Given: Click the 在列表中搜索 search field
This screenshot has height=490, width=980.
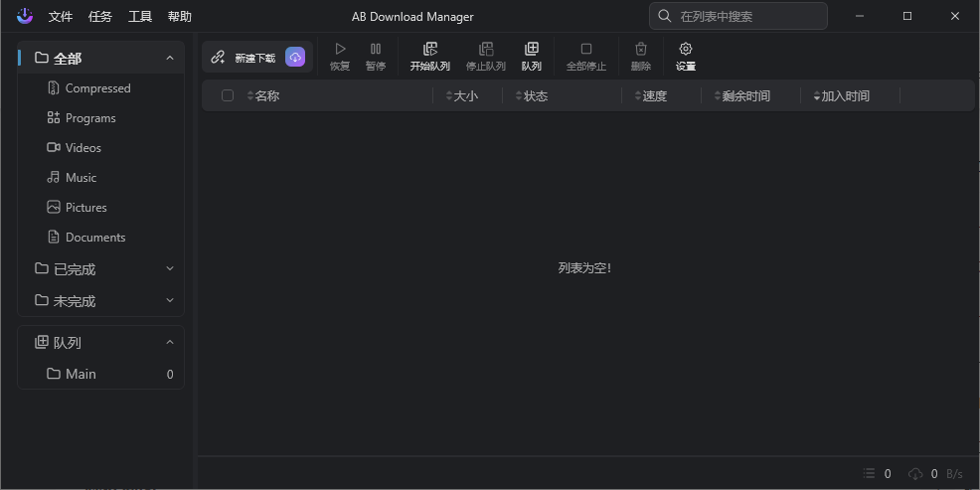Looking at the screenshot, I should click(x=745, y=17).
